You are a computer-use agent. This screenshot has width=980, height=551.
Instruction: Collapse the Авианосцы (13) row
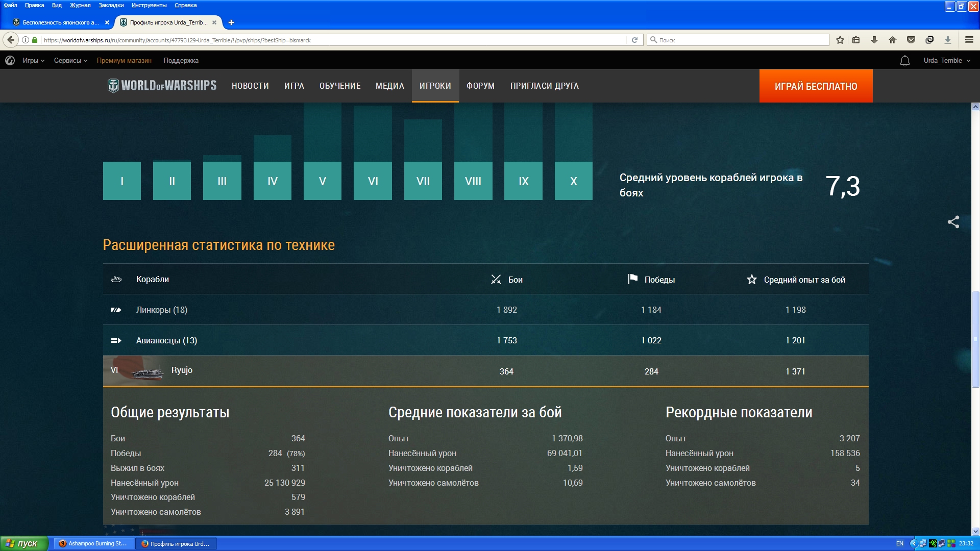[486, 340]
